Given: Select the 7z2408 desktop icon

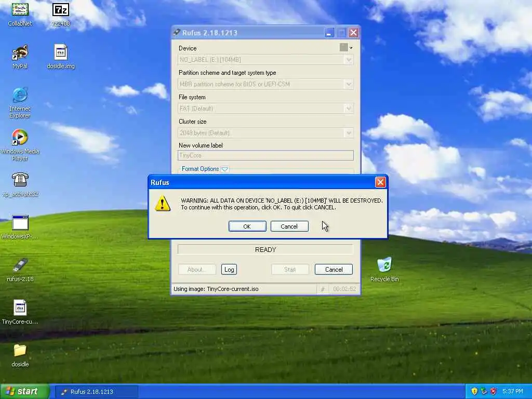Looking at the screenshot, I should [x=61, y=14].
